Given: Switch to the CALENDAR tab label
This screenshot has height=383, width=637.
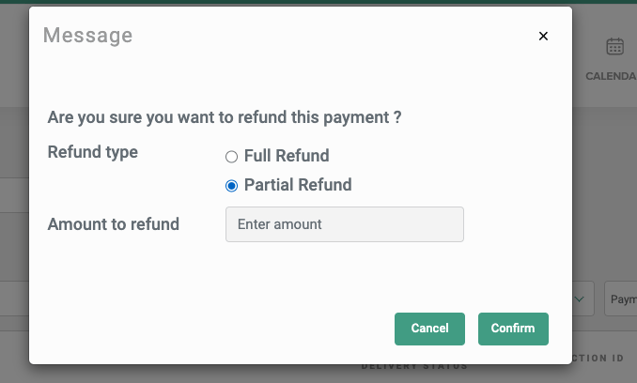Looking at the screenshot, I should pos(611,76).
